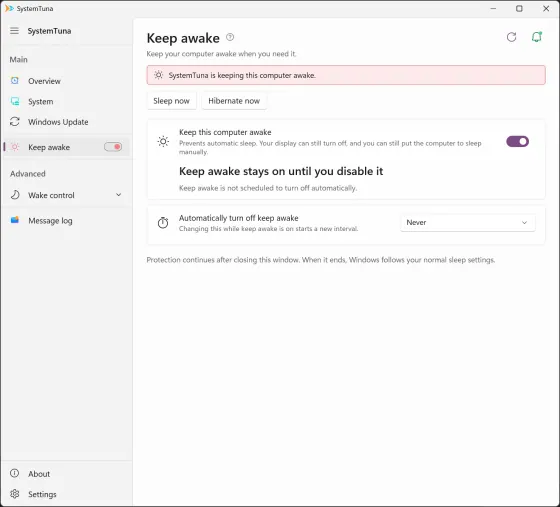Open the Wake control section
Screen dimensions: 560x507
point(66,195)
